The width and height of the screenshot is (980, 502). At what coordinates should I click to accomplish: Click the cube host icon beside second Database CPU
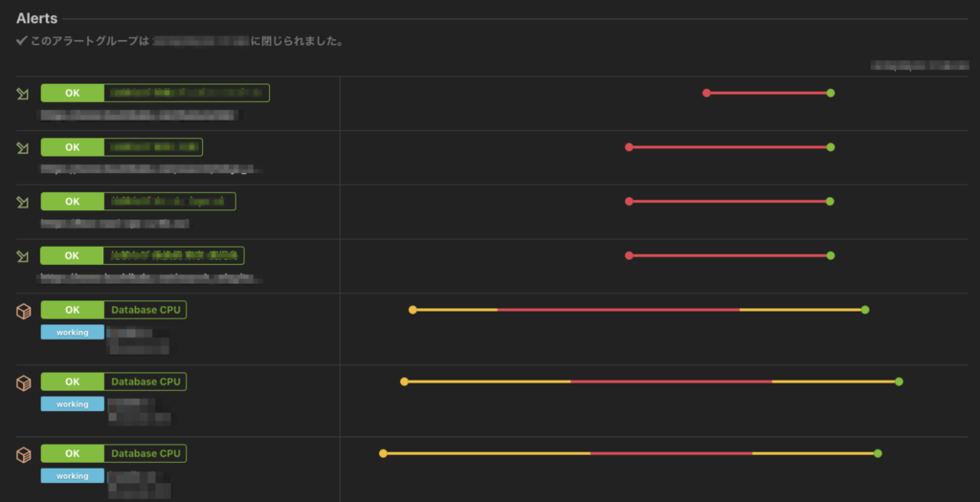click(x=23, y=382)
